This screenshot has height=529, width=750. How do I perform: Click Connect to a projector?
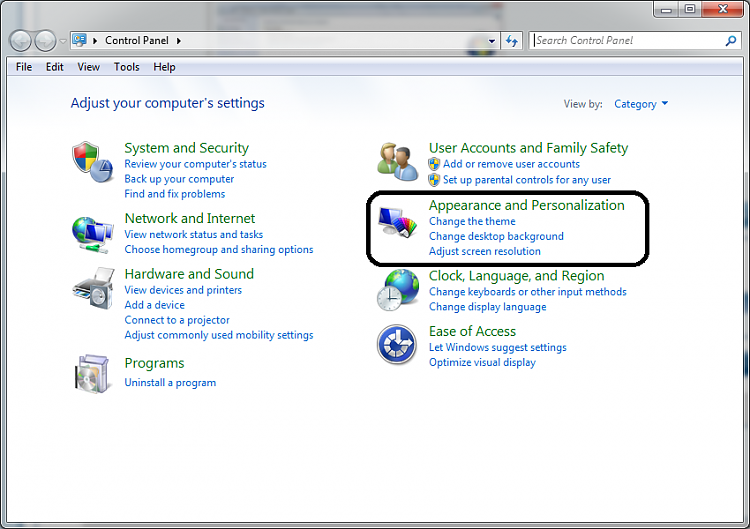tap(177, 320)
